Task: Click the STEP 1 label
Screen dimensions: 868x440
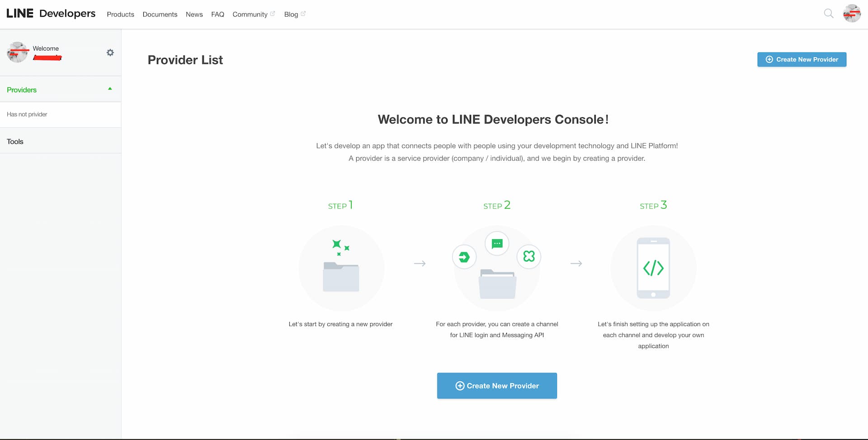Action: coord(340,205)
